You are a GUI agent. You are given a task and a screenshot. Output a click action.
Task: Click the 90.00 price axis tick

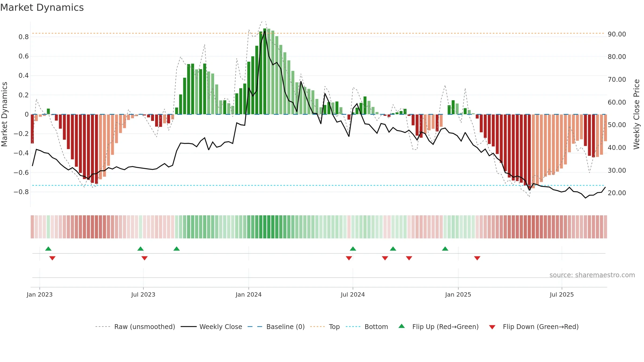[x=617, y=34]
